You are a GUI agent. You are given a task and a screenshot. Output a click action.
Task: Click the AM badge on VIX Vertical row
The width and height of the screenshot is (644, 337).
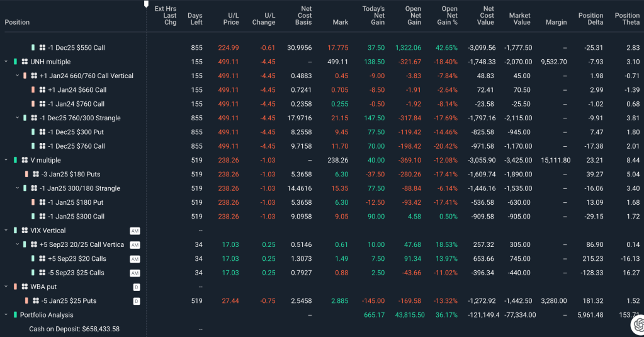coord(135,231)
